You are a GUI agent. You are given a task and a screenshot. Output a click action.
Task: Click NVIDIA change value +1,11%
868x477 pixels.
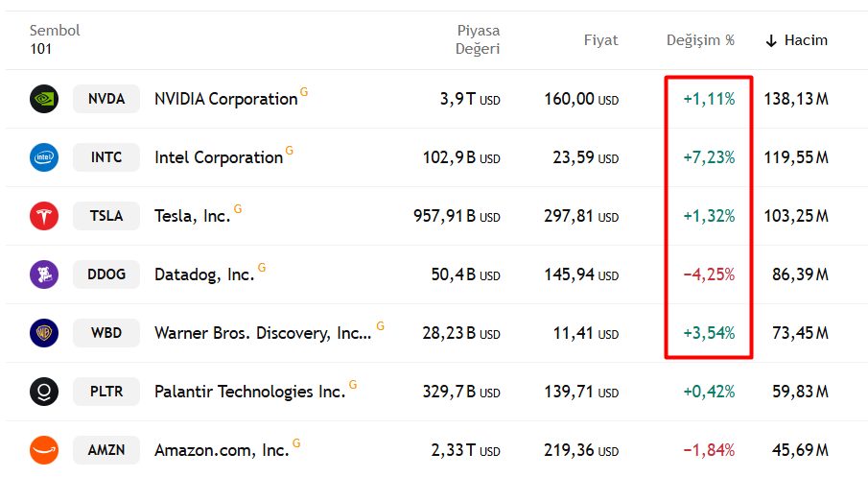[x=709, y=99]
